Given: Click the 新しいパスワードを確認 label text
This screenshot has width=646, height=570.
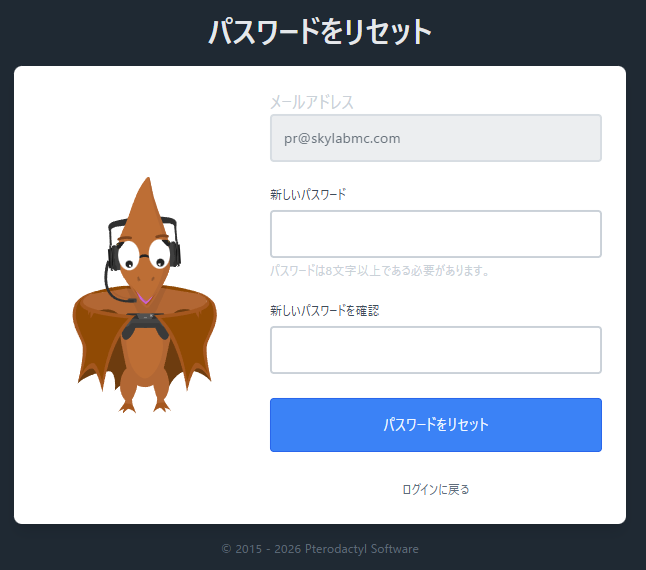Looking at the screenshot, I should tap(324, 310).
